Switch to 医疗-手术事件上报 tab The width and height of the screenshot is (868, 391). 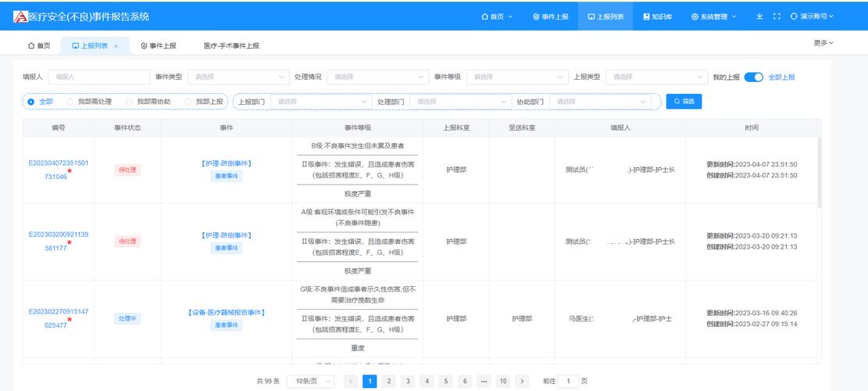pyautogui.click(x=231, y=46)
